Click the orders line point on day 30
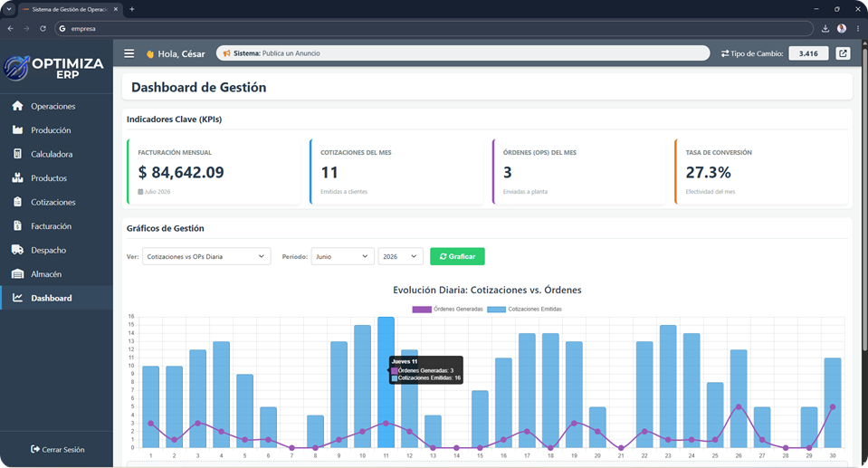The width and height of the screenshot is (868, 468). (833, 407)
